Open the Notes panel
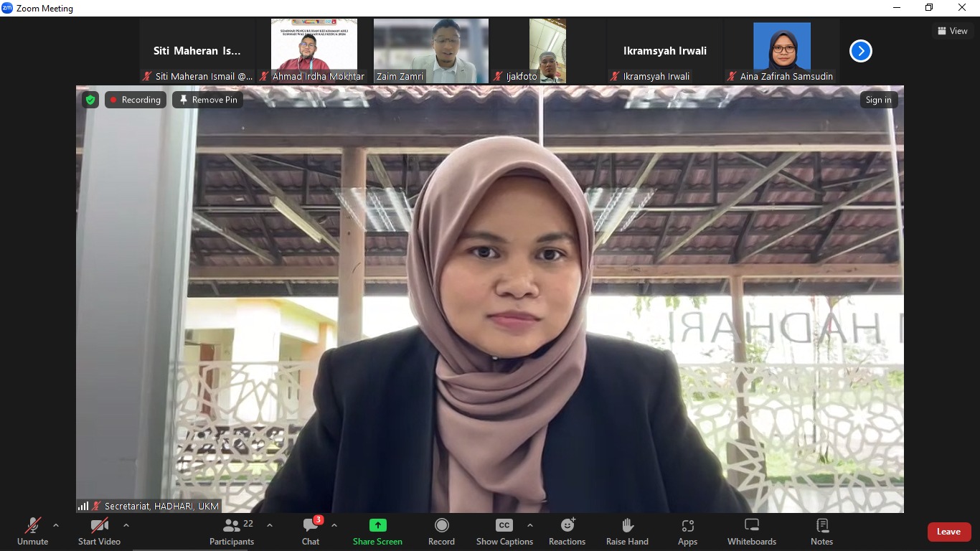980x551 pixels. tap(821, 532)
